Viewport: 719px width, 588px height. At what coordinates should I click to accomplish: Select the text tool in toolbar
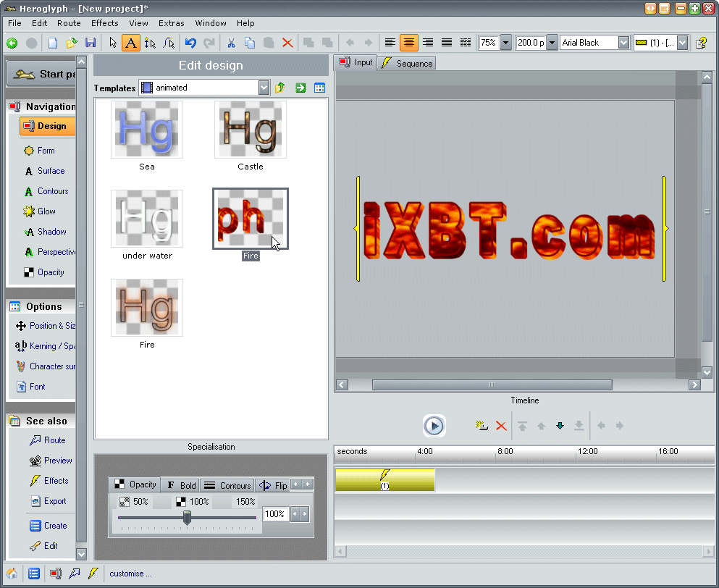pos(130,43)
